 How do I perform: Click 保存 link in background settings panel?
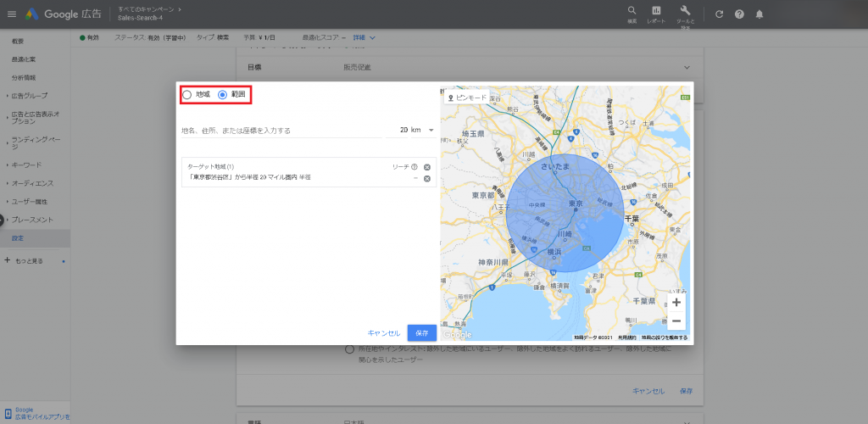(687, 391)
